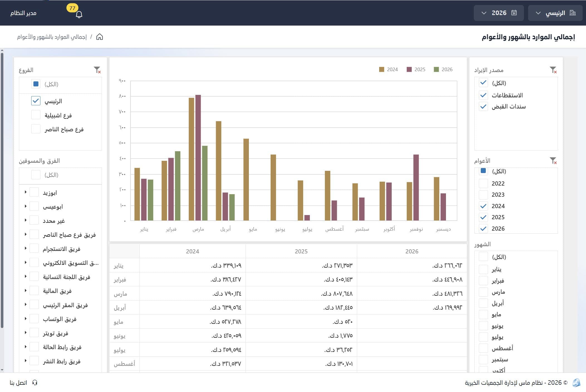Click the tall March 2025 chart bar
This screenshot has width=586, height=392.
[x=198, y=158]
